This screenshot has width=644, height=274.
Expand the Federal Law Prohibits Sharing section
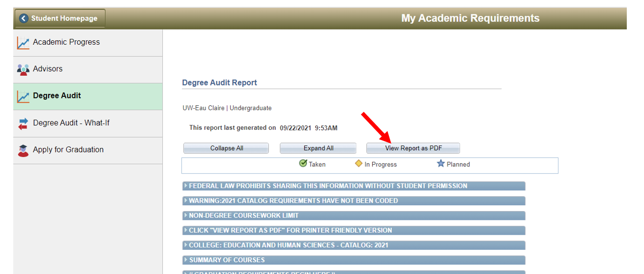click(x=328, y=186)
